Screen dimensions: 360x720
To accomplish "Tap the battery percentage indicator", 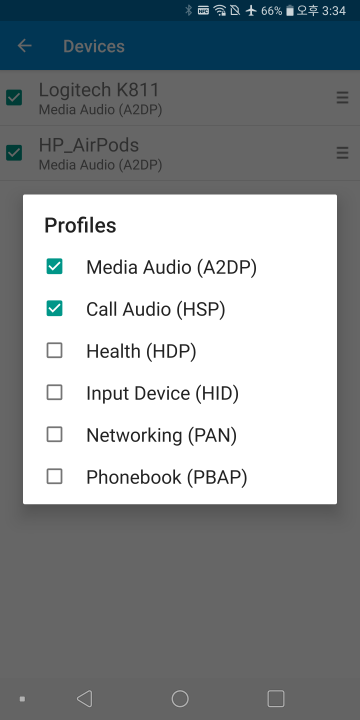I will tap(271, 11).
